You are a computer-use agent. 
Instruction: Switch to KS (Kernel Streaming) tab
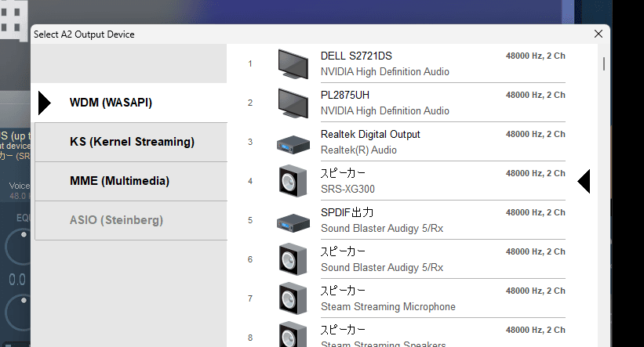click(x=131, y=142)
